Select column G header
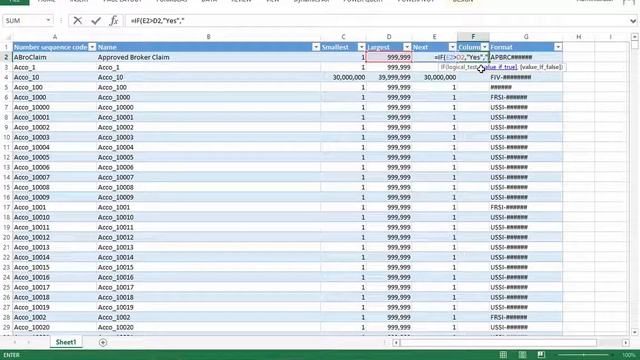This screenshot has width=640, height=360. coord(526,37)
